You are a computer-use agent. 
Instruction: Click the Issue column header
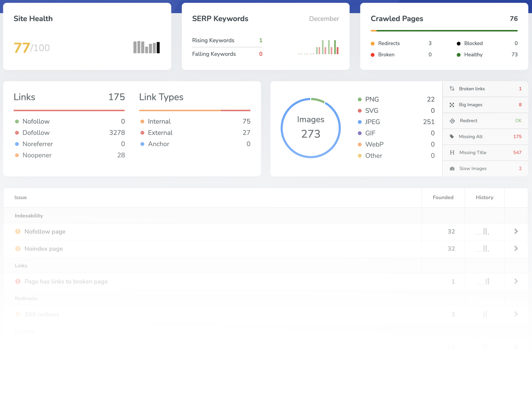(20, 197)
